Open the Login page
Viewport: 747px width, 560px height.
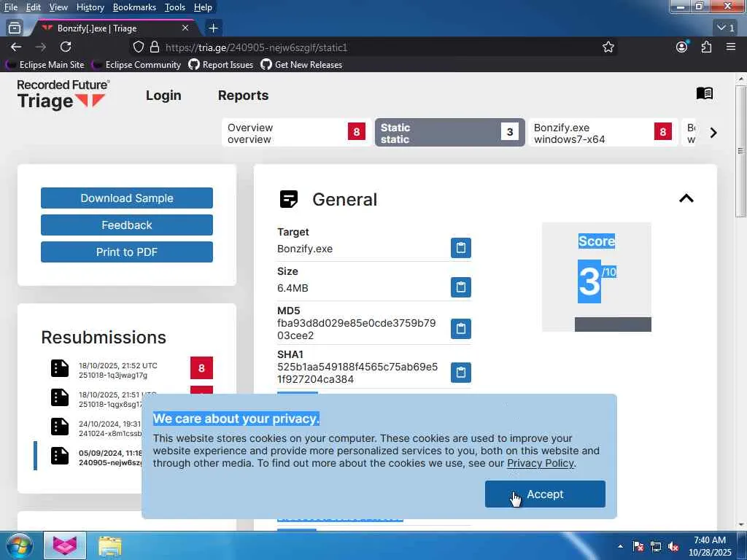[x=163, y=96]
